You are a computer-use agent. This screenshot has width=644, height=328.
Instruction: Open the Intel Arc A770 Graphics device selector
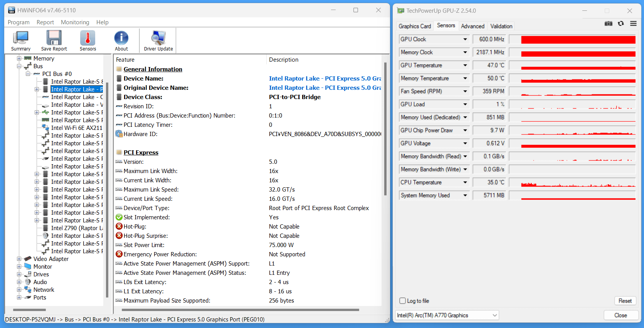(x=447, y=315)
